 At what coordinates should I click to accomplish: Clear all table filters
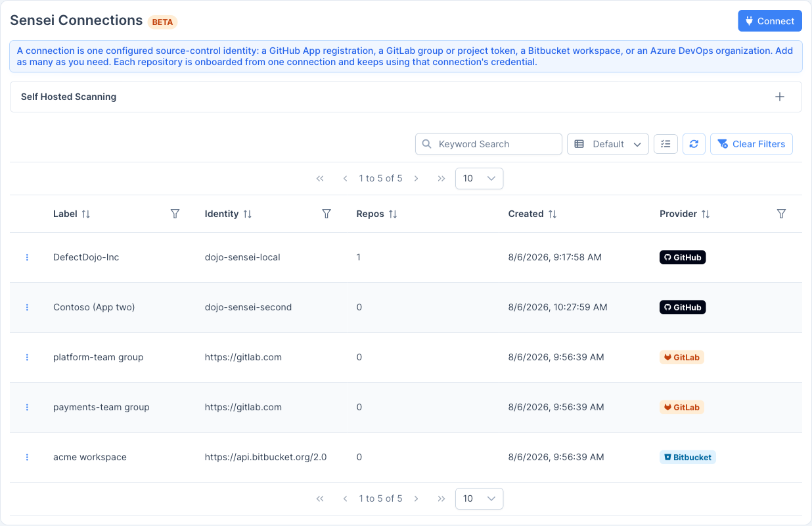click(x=751, y=144)
